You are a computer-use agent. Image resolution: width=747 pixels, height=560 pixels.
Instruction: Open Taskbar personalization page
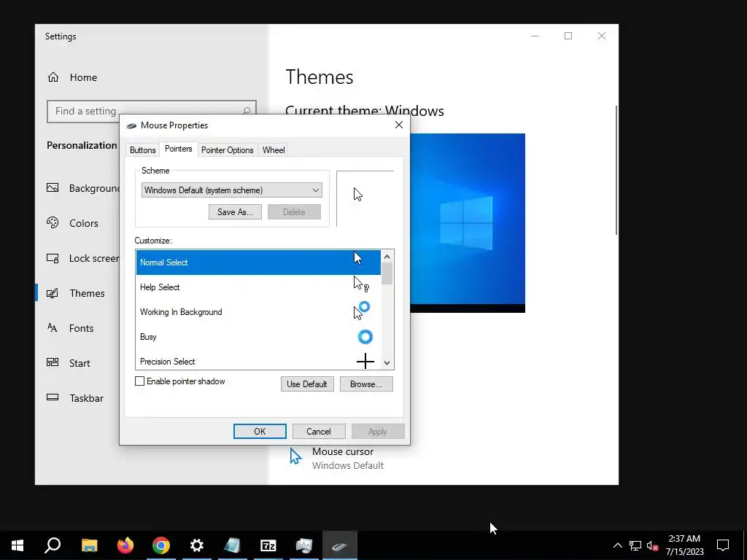tap(86, 398)
